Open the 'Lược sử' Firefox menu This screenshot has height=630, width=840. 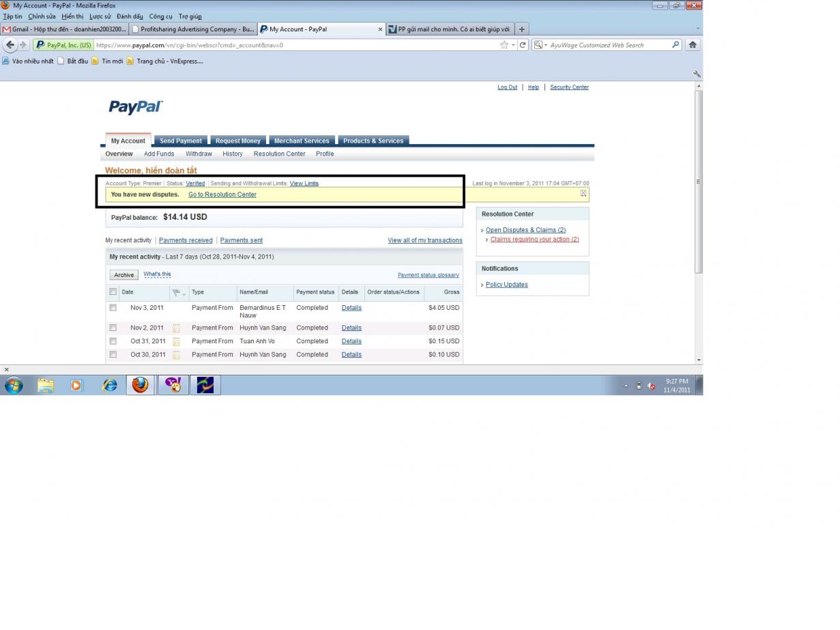click(100, 16)
